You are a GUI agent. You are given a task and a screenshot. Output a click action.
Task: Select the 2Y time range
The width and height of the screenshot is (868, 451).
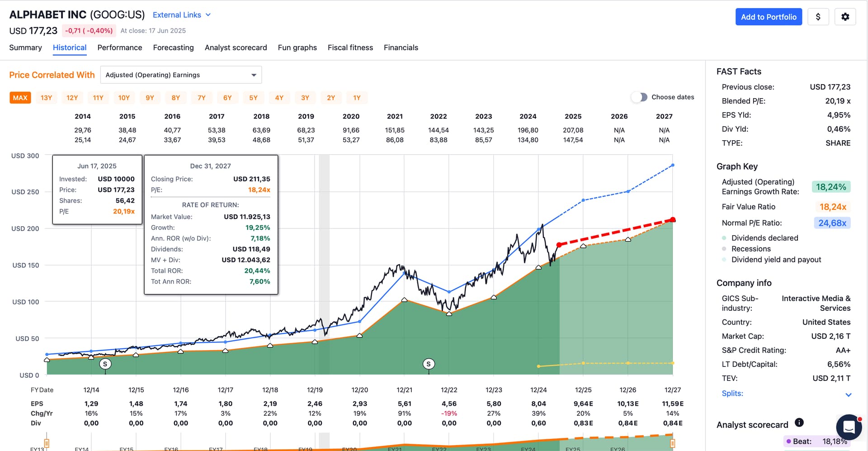click(x=331, y=98)
